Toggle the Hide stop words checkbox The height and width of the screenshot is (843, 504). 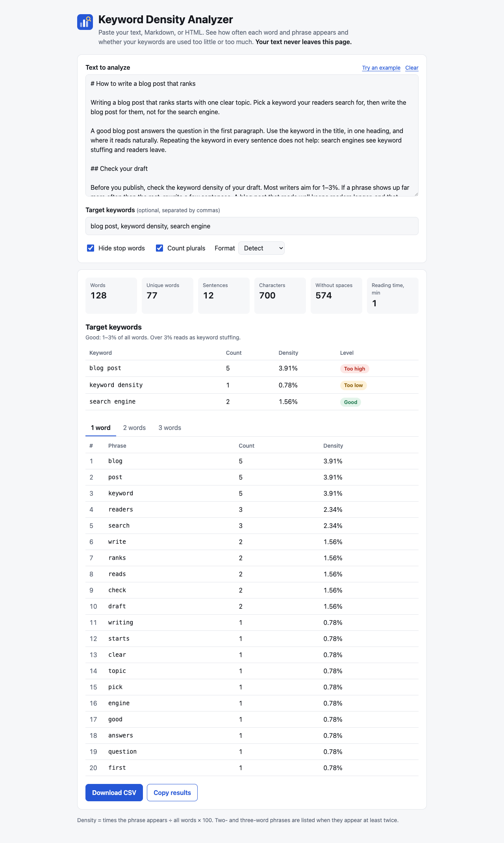click(91, 248)
